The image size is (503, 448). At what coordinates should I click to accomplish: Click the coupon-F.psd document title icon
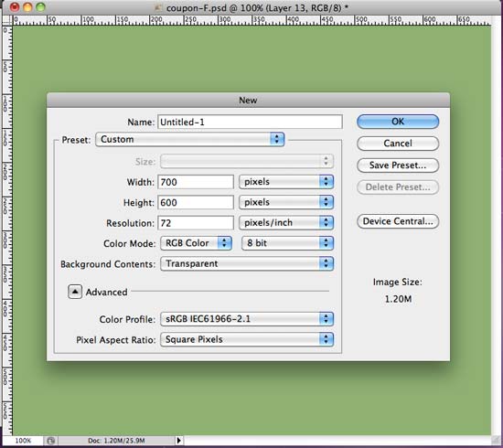click(x=158, y=7)
